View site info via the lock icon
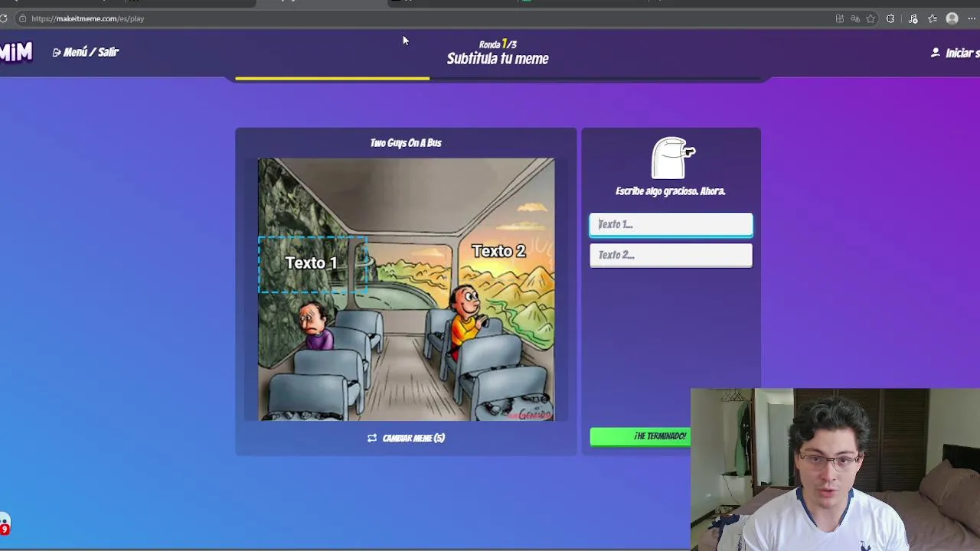 [22, 18]
